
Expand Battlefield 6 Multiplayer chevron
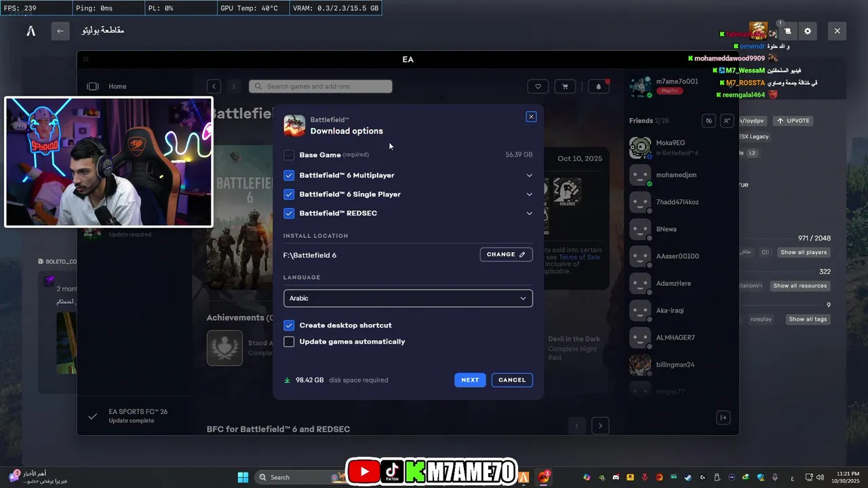tap(529, 176)
